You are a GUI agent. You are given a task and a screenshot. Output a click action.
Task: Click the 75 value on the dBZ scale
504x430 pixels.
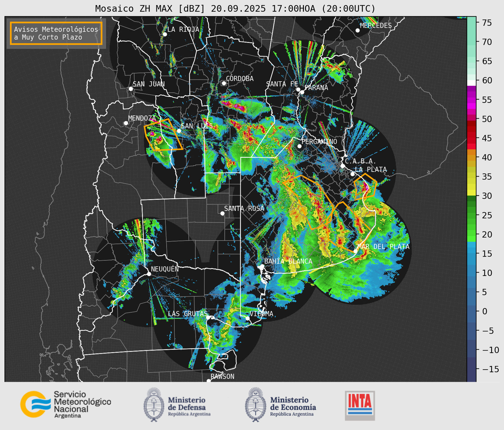[487, 23]
